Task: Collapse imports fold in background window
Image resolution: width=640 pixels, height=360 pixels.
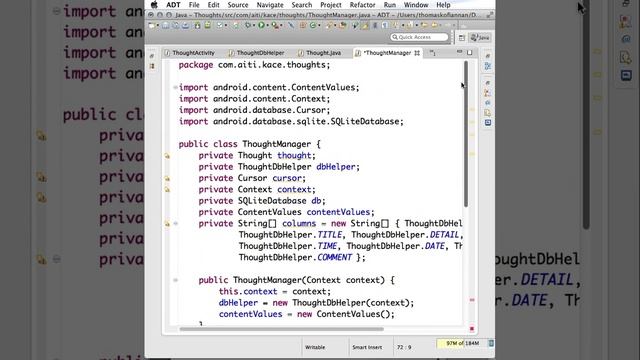Action: (56, 11)
